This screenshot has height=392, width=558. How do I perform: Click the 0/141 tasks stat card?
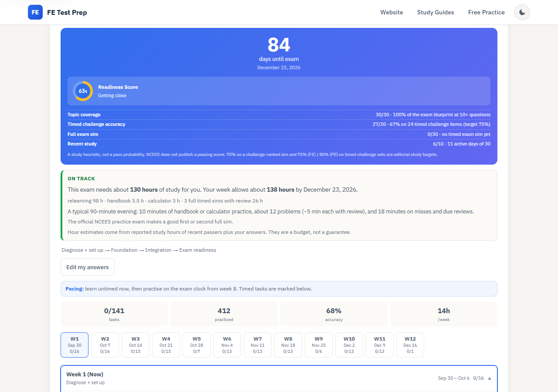[114, 314]
